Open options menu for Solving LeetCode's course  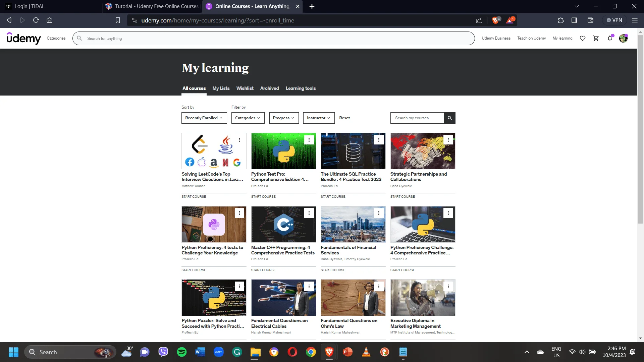coord(239,140)
